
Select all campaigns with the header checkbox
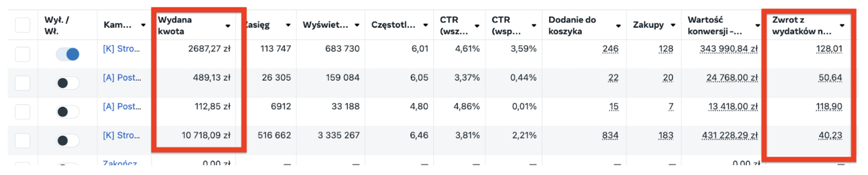(x=23, y=25)
